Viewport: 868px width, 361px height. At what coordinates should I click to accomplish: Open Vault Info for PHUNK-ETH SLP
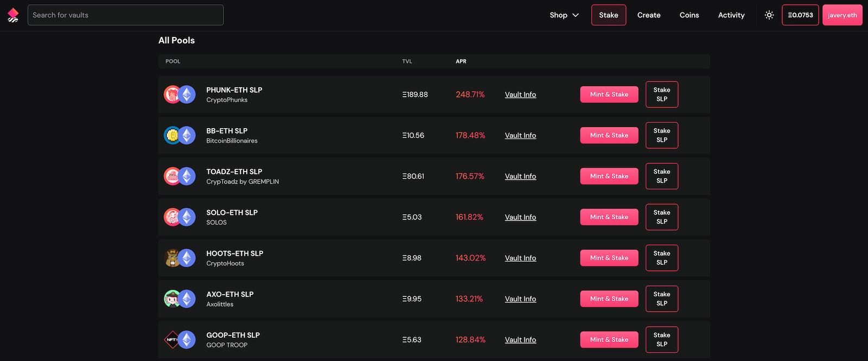point(520,94)
